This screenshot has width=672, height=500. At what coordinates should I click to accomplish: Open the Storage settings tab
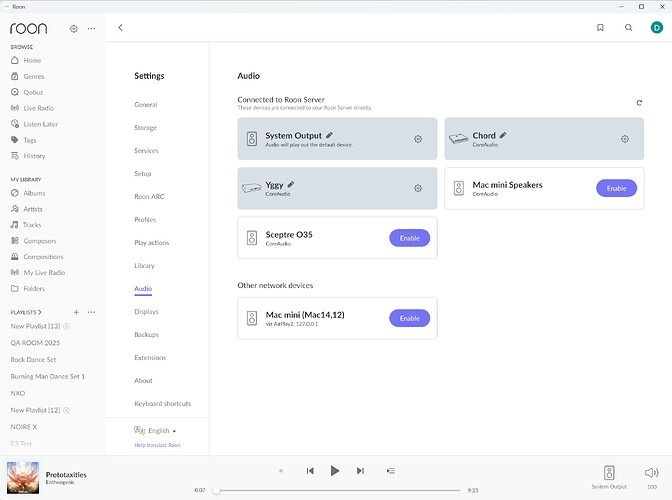coord(145,128)
